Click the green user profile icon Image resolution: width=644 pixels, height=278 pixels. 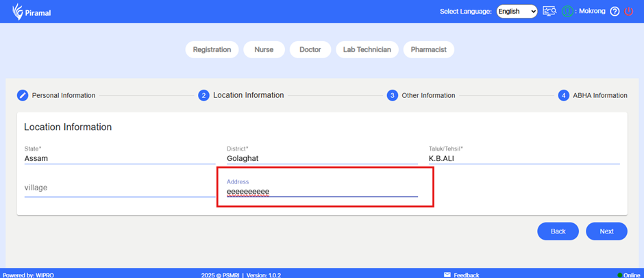click(x=567, y=12)
